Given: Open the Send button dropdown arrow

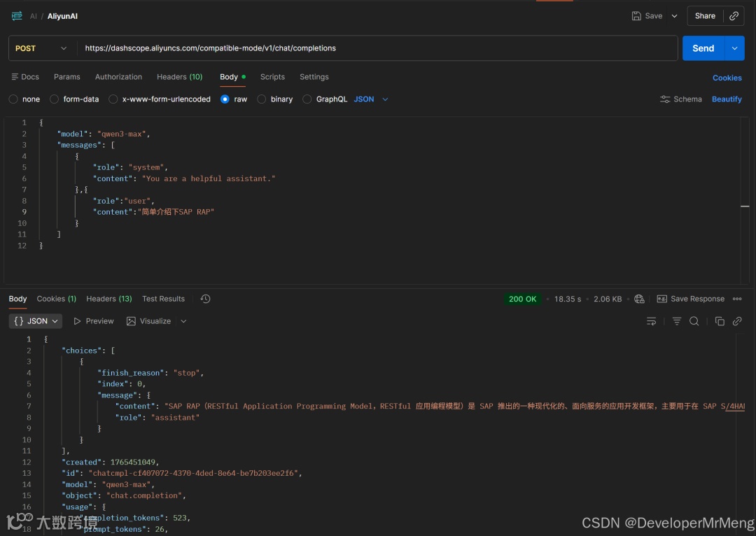Looking at the screenshot, I should click(734, 48).
